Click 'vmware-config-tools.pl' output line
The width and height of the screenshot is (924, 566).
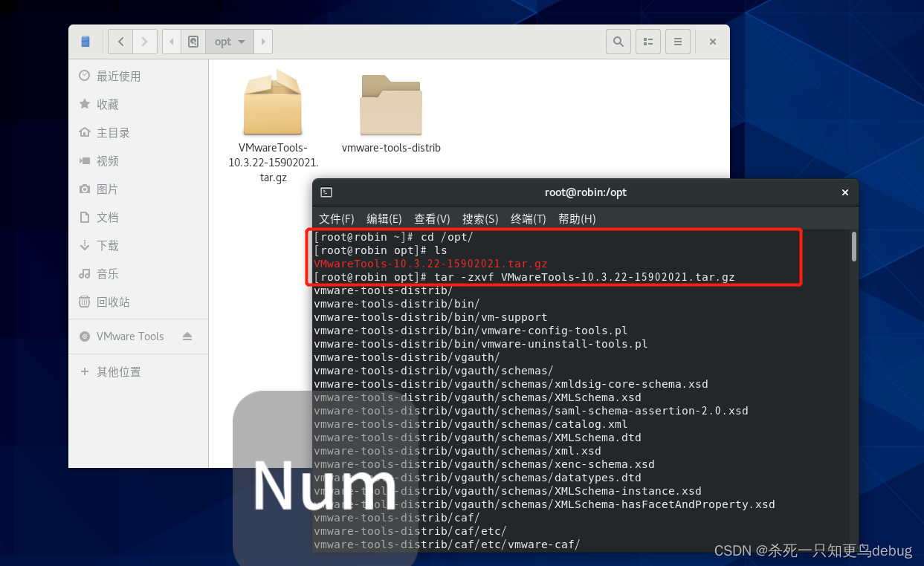pyautogui.click(x=471, y=331)
